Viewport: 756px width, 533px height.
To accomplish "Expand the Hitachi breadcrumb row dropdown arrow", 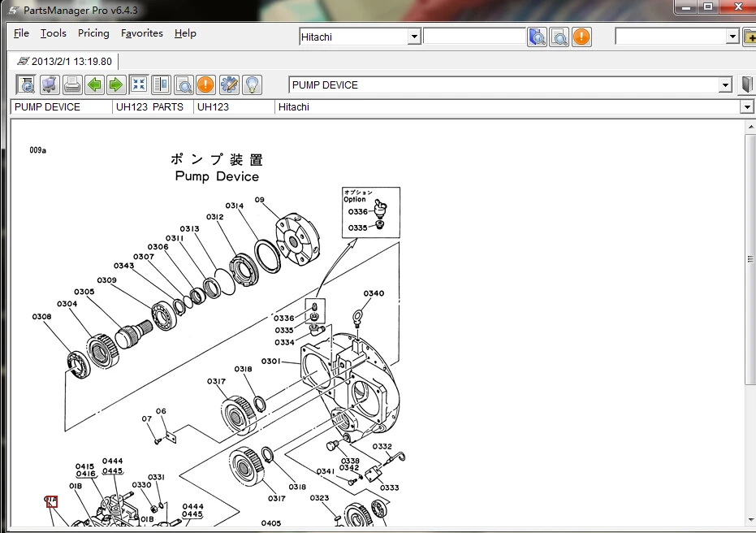I will (747, 107).
